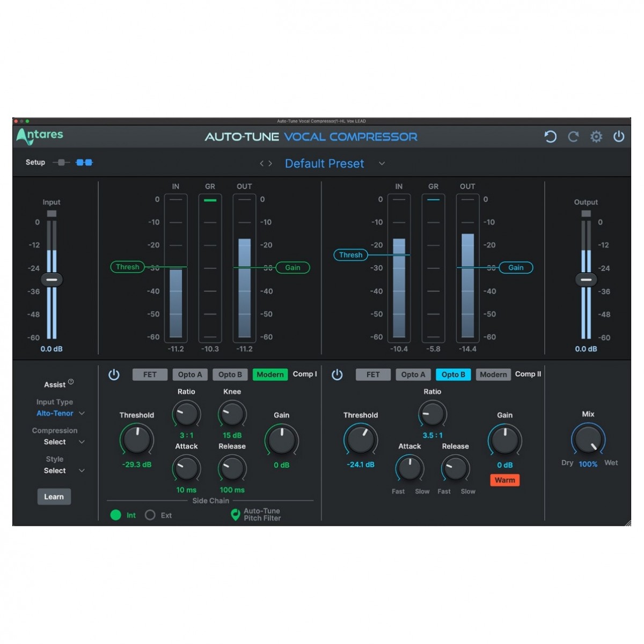
Task: Open the settings gear icon
Action: [x=596, y=137]
